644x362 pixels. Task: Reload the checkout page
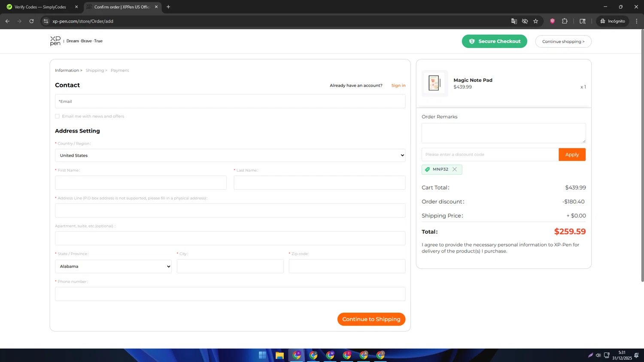click(31, 21)
